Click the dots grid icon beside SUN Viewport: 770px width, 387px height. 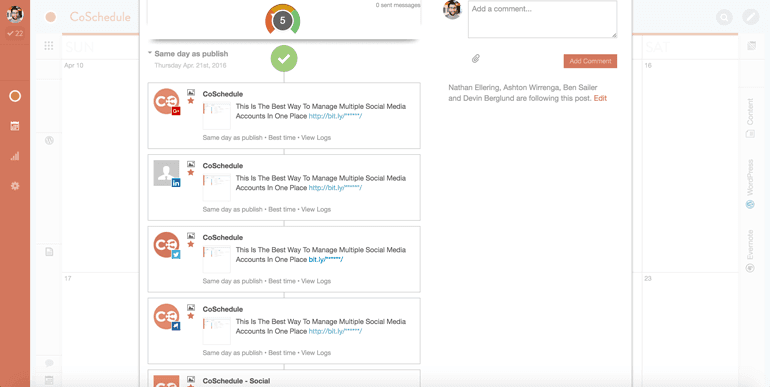(x=49, y=46)
